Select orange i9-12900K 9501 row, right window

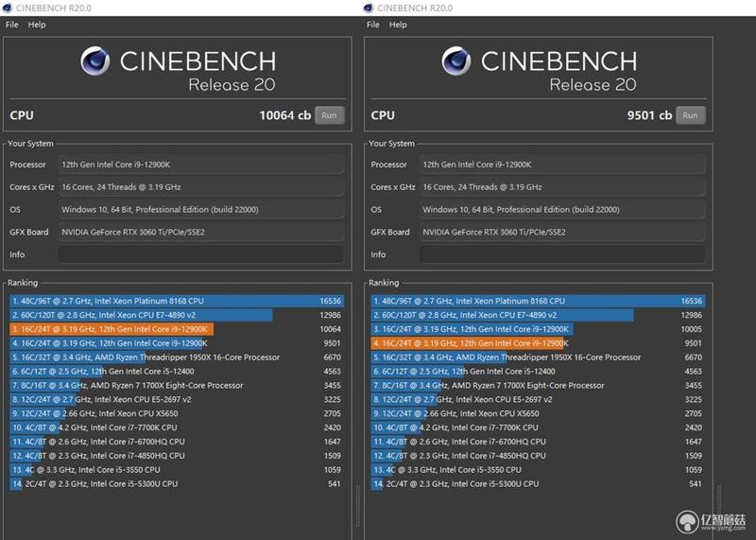pos(538,343)
